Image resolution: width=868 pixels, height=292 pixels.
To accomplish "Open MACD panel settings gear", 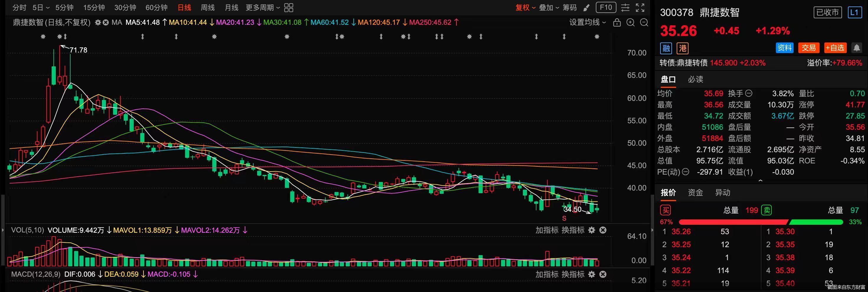I will click(x=591, y=274).
